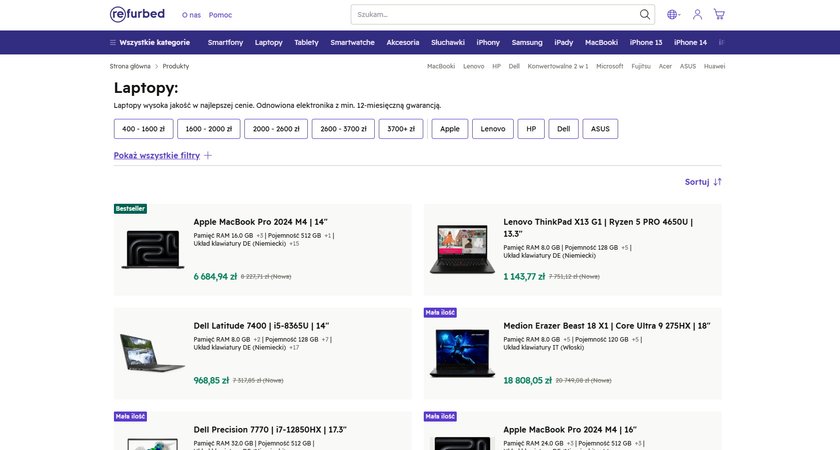Open ASUS subcategory link
The width and height of the screenshot is (840, 450).
tap(687, 66)
